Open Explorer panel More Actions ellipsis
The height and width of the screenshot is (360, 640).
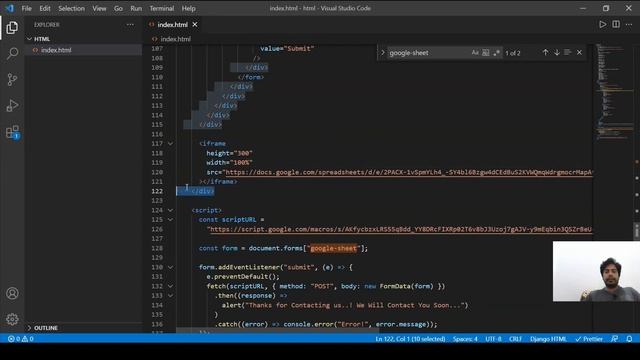130,24
